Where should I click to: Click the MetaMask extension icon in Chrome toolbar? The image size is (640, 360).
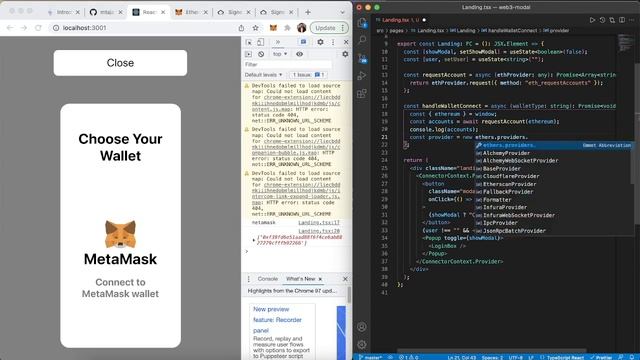pyautogui.click(x=273, y=28)
